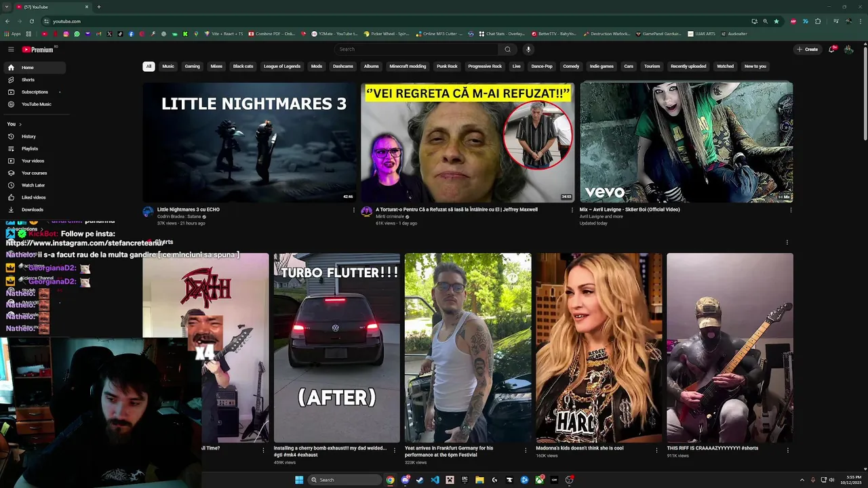Open a new Chrome tab

pyautogui.click(x=99, y=7)
